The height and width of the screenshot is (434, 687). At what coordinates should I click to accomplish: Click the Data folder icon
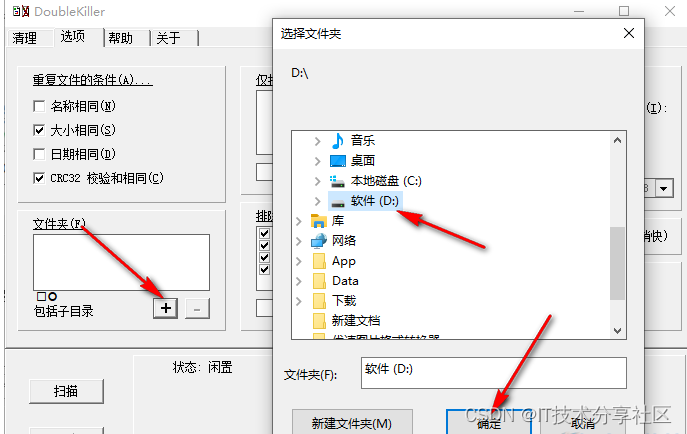pyautogui.click(x=319, y=281)
